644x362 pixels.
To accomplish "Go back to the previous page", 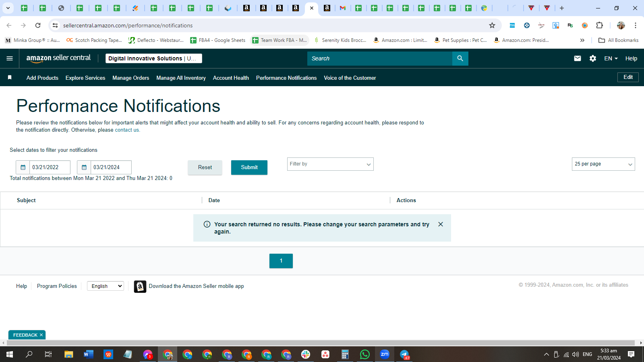I will coord(9,25).
